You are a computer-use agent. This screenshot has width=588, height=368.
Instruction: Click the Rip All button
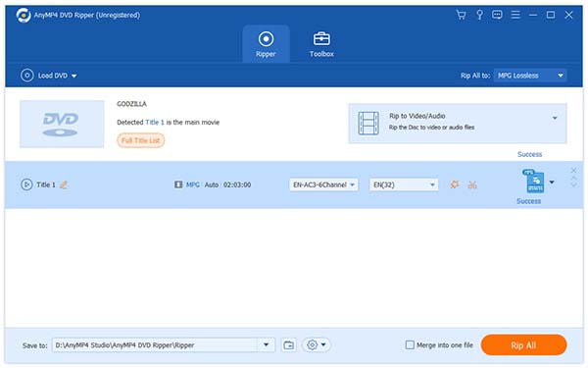[523, 345]
